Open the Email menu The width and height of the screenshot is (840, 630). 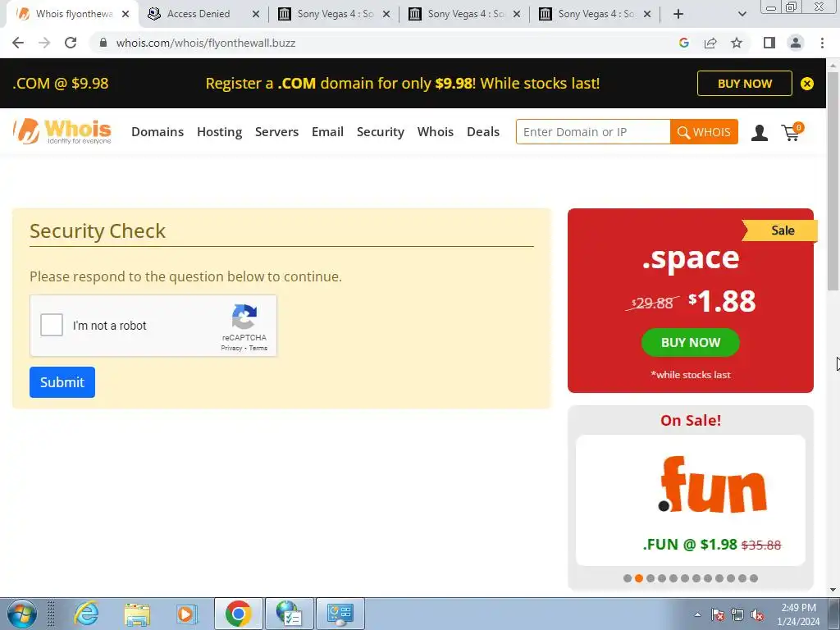click(328, 132)
